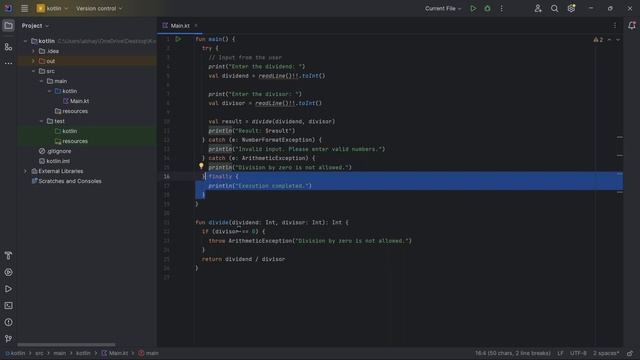
Task: Open the Terminal tool window
Action: [8, 306]
